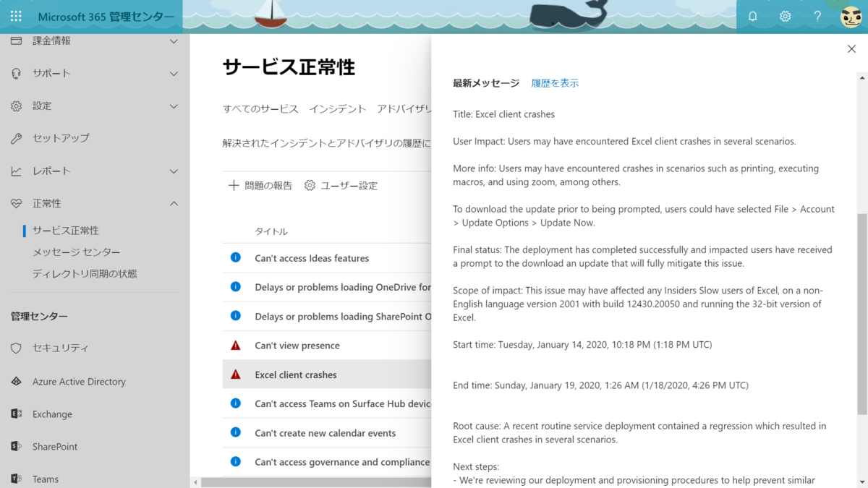Expand the サポート section chevron

(x=174, y=74)
